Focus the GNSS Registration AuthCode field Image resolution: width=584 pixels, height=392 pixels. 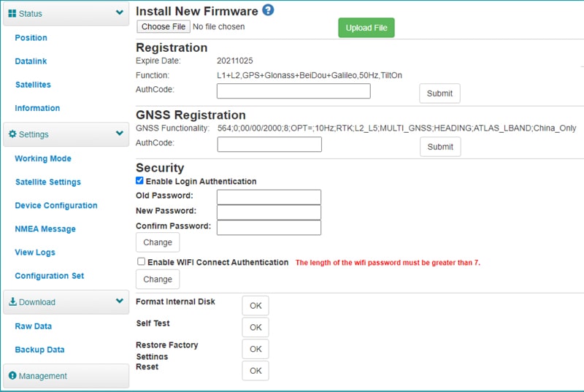(x=269, y=145)
